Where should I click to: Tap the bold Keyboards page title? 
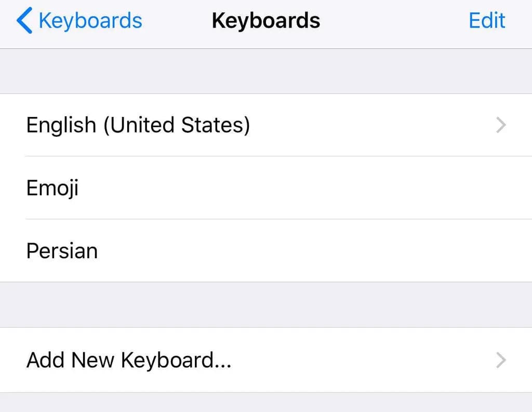[x=265, y=21]
